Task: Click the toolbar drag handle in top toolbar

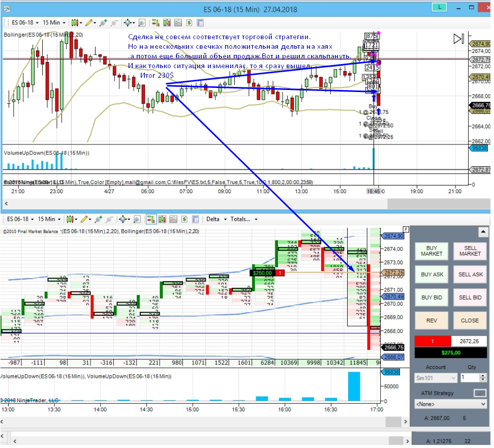Action: (x=5, y=23)
